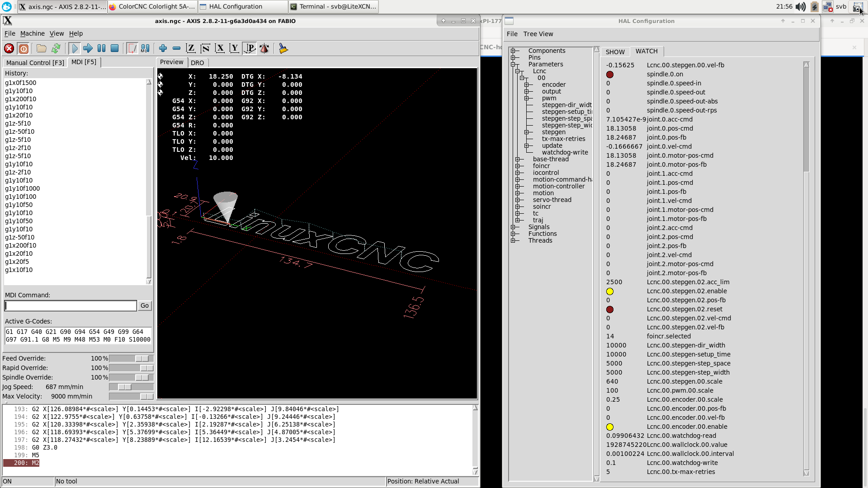868x488 pixels.
Task: Expand the Signals tree node
Action: coord(513,227)
